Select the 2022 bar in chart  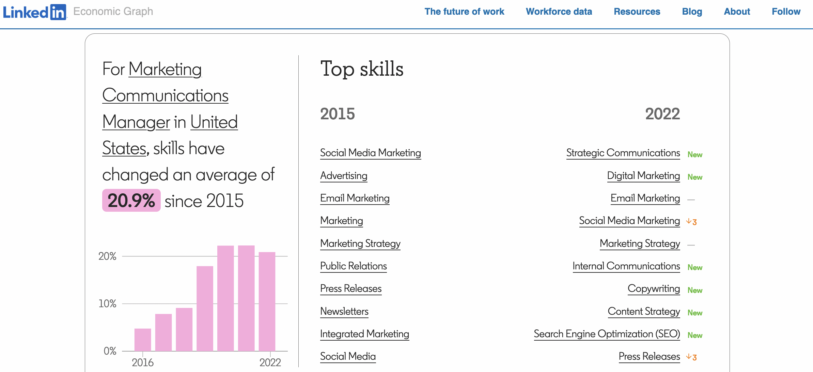pos(267,301)
